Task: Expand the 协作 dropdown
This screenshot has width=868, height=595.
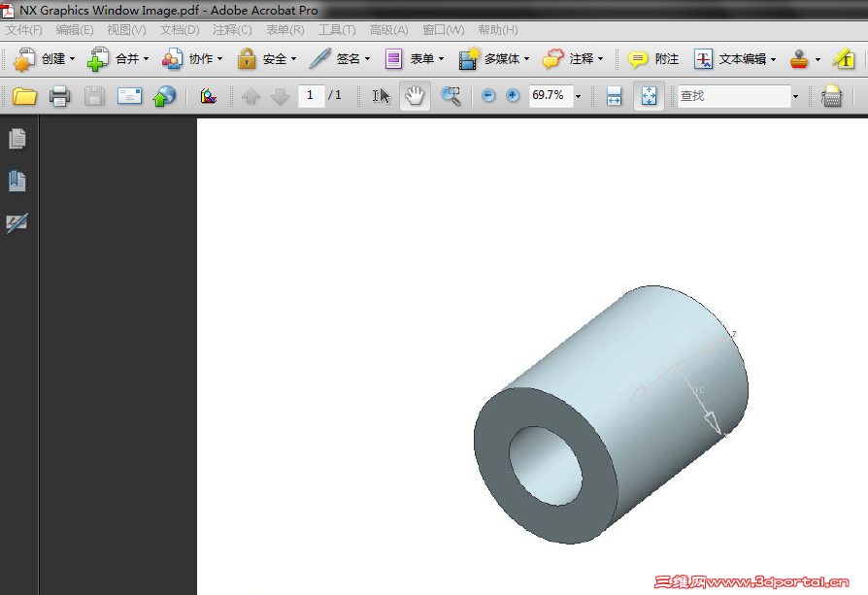Action: coord(219,59)
